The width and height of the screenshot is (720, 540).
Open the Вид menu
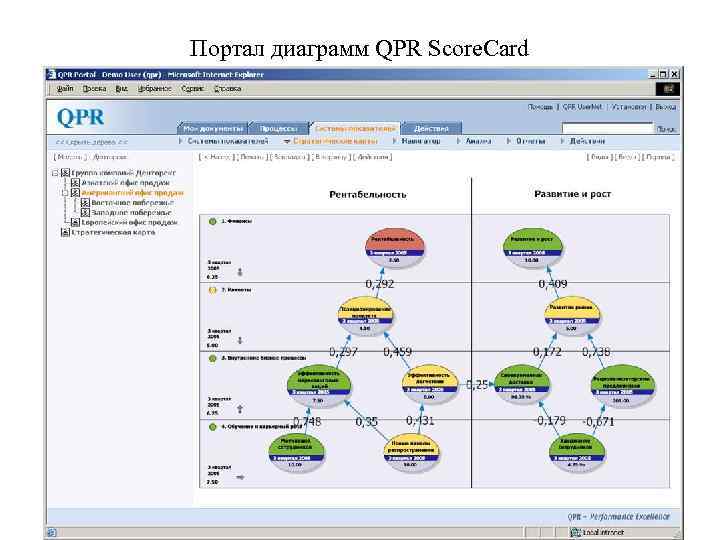[121, 89]
